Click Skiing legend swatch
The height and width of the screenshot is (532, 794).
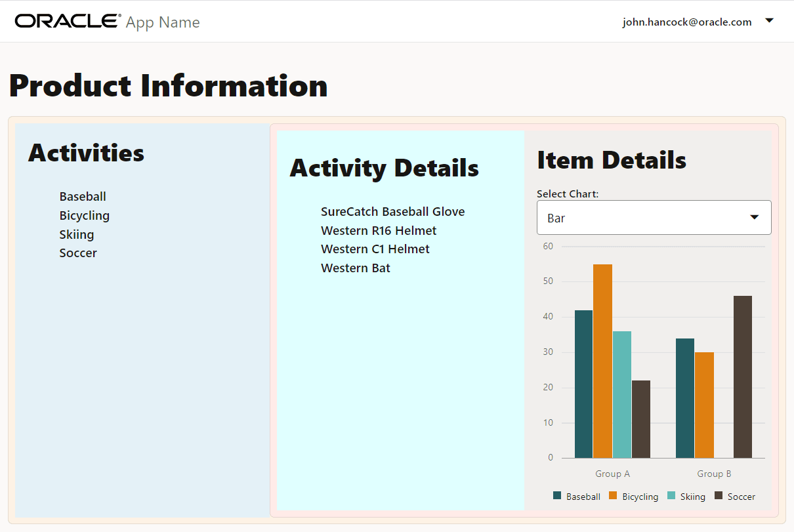672,496
